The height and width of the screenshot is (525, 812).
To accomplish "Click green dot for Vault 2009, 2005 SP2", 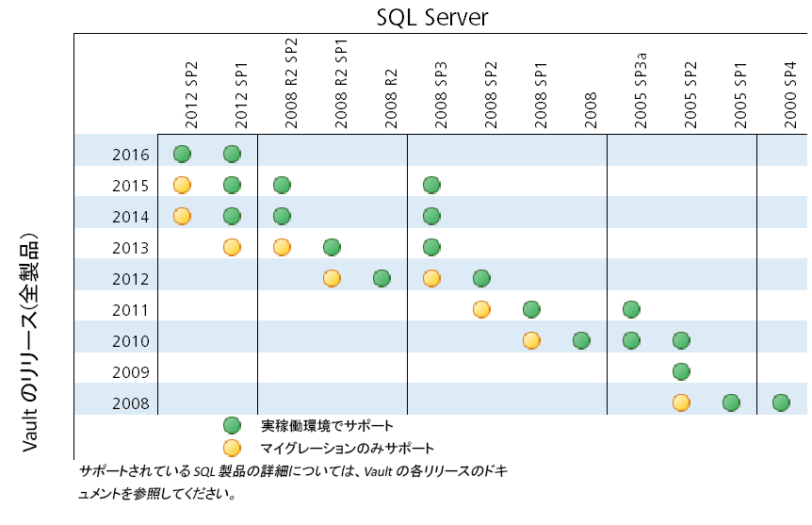I will [x=681, y=371].
